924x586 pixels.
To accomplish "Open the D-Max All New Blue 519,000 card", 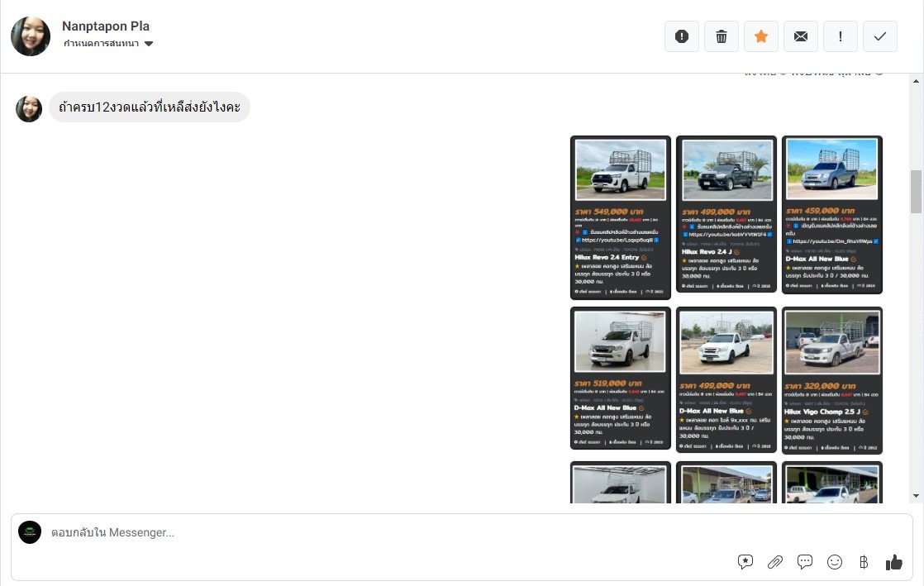I will [621, 378].
